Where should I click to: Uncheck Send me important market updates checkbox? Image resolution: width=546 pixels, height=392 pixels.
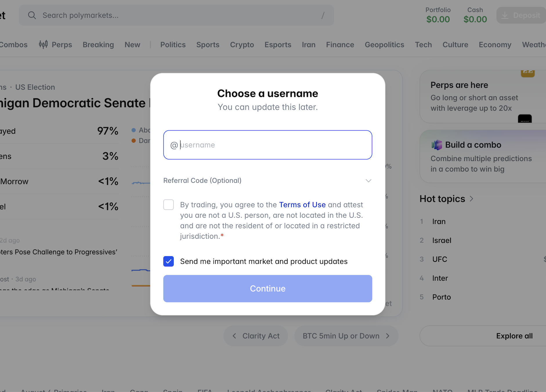[x=169, y=261]
